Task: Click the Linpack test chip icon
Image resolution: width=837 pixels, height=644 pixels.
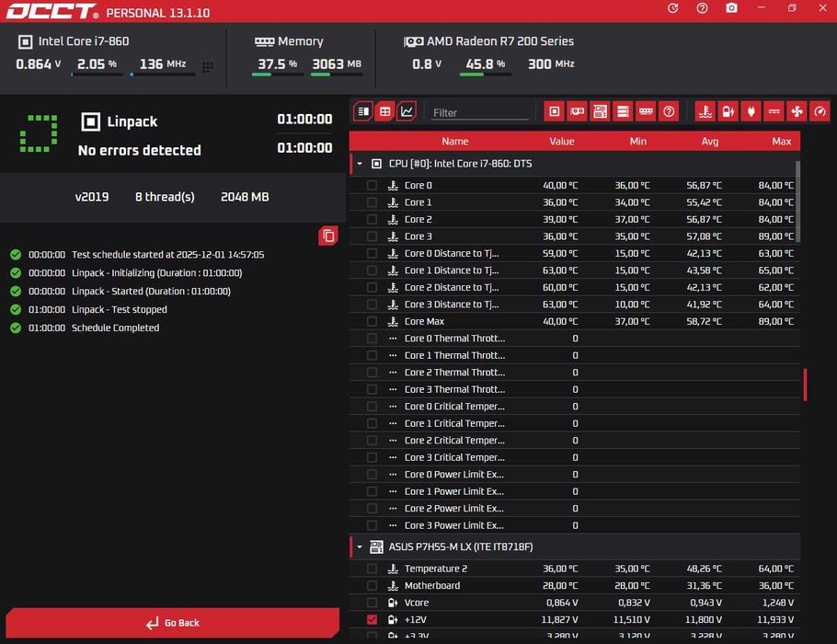Action: [91, 121]
